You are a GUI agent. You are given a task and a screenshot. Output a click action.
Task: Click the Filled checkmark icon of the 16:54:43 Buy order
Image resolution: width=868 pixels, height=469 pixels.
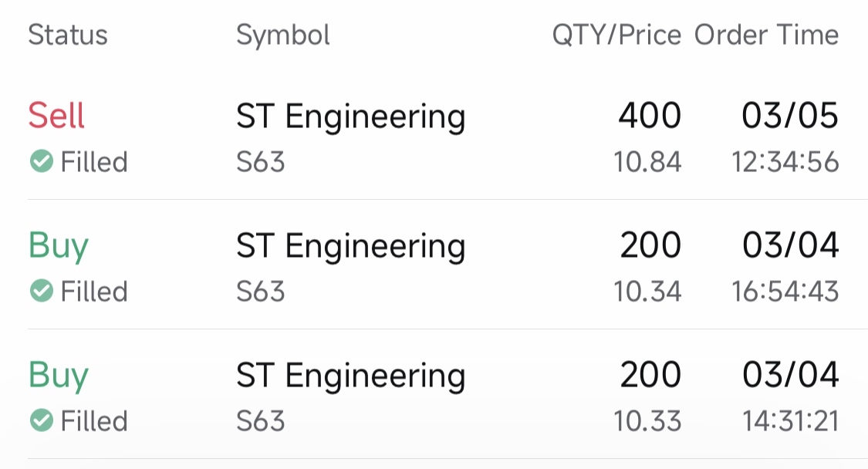(x=42, y=291)
